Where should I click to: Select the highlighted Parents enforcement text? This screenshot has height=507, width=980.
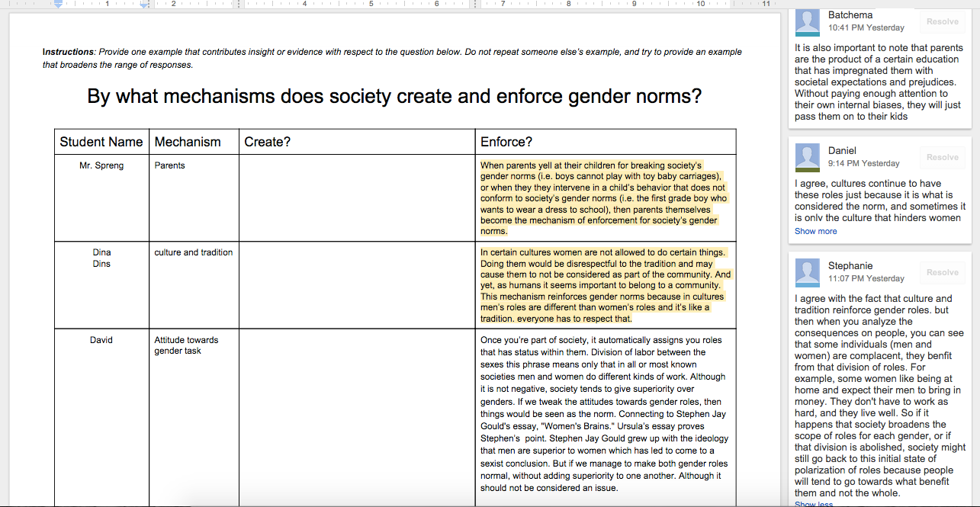pyautogui.click(x=602, y=197)
